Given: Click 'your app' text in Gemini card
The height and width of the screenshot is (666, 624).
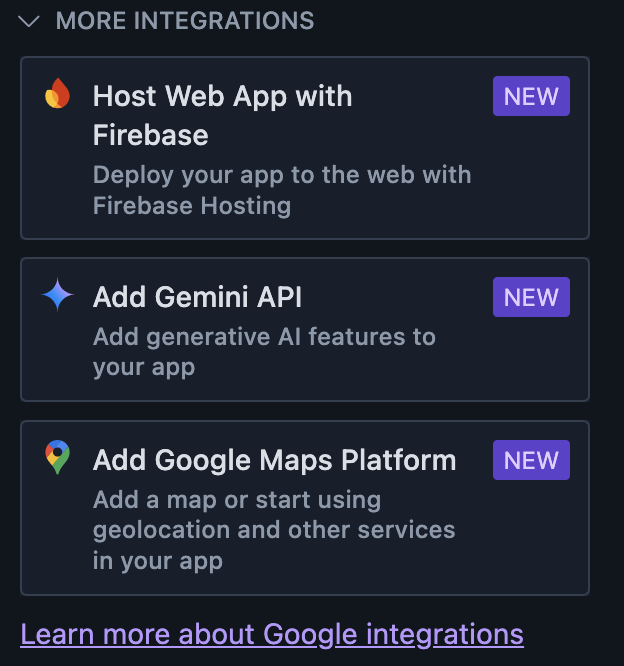Looking at the screenshot, I should (x=143, y=367).
